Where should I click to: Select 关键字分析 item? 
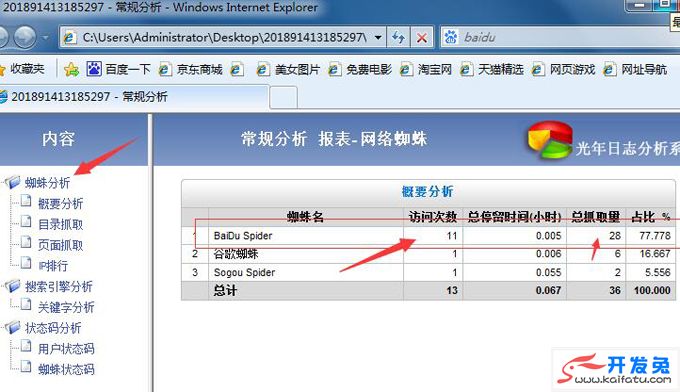pyautogui.click(x=66, y=307)
